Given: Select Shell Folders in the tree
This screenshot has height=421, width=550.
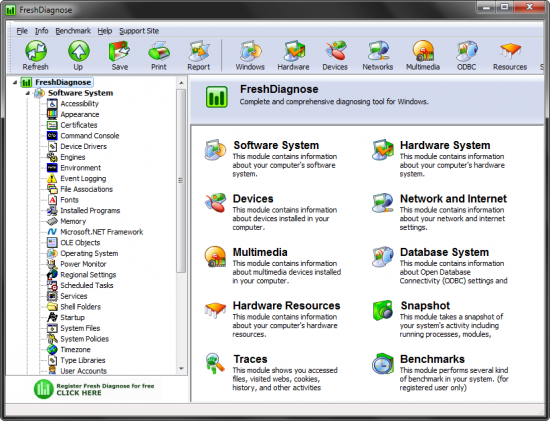Looking at the screenshot, I should (x=80, y=307).
